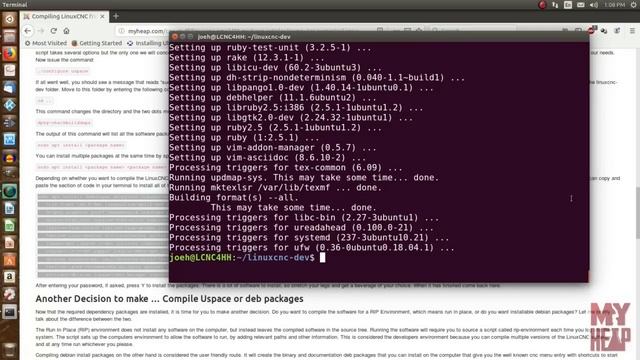The height and width of the screenshot is (360, 640).
Task: Open the power session menu icon
Action: tap(633, 5)
